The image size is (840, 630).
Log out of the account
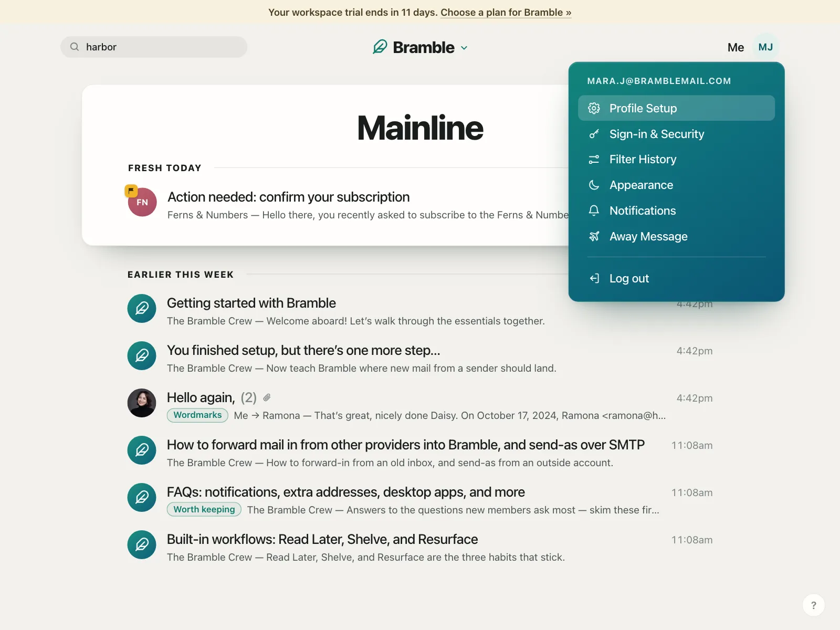[x=676, y=278]
